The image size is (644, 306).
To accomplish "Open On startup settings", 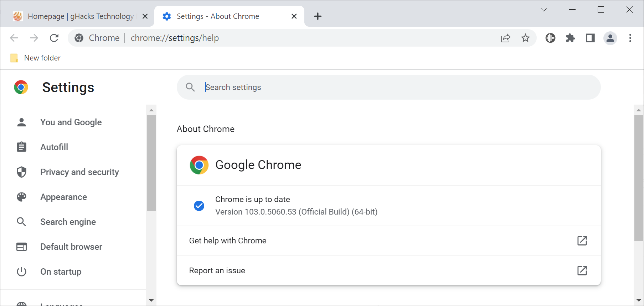I will [61, 272].
